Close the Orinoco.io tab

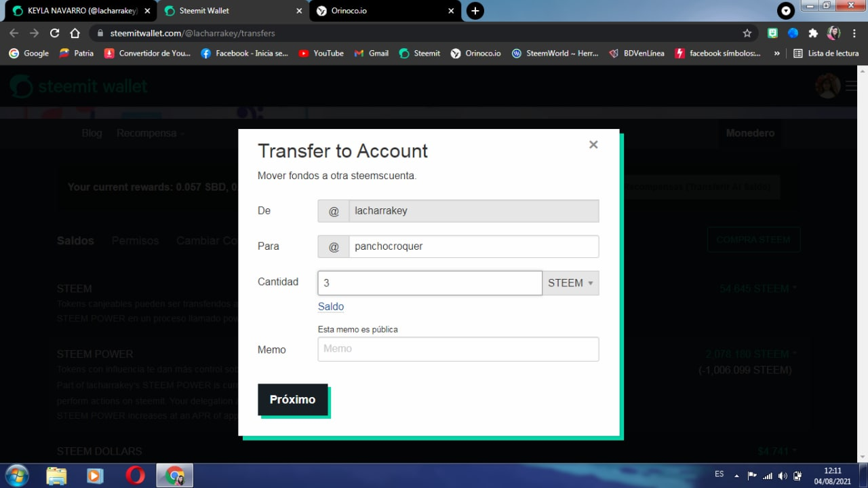pyautogui.click(x=451, y=11)
